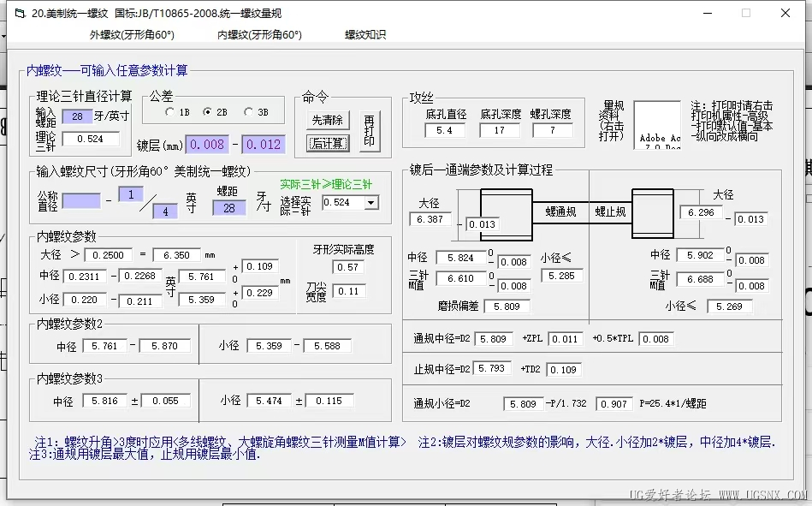The height and width of the screenshot is (506, 812).
Task: Click the fraction denominator 4 field
Action: point(165,211)
